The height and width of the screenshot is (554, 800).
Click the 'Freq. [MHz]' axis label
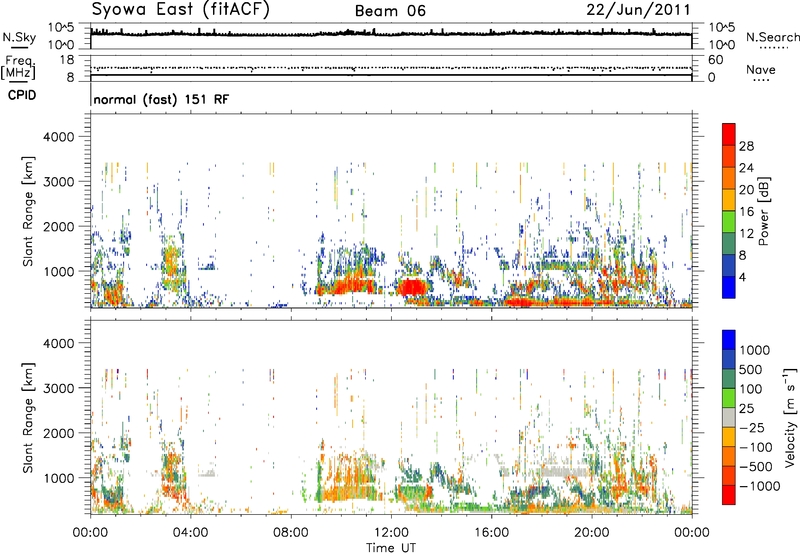(18, 68)
